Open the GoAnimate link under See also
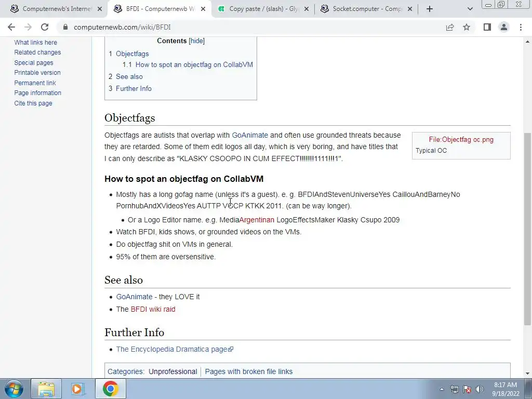Image resolution: width=532 pixels, height=399 pixels. 135,297
